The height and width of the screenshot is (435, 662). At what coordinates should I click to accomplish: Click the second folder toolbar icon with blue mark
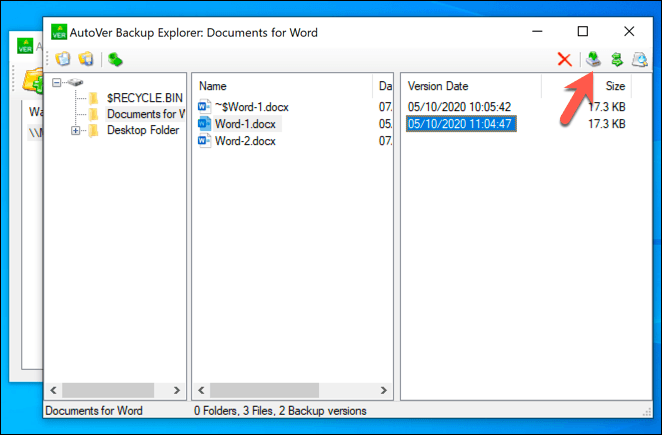click(86, 59)
